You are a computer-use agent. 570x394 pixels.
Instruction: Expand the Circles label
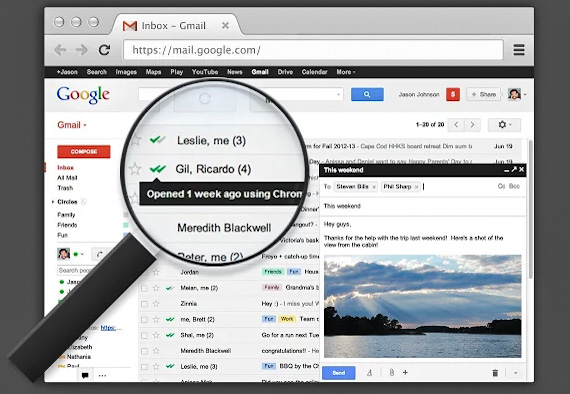pyautogui.click(x=53, y=202)
